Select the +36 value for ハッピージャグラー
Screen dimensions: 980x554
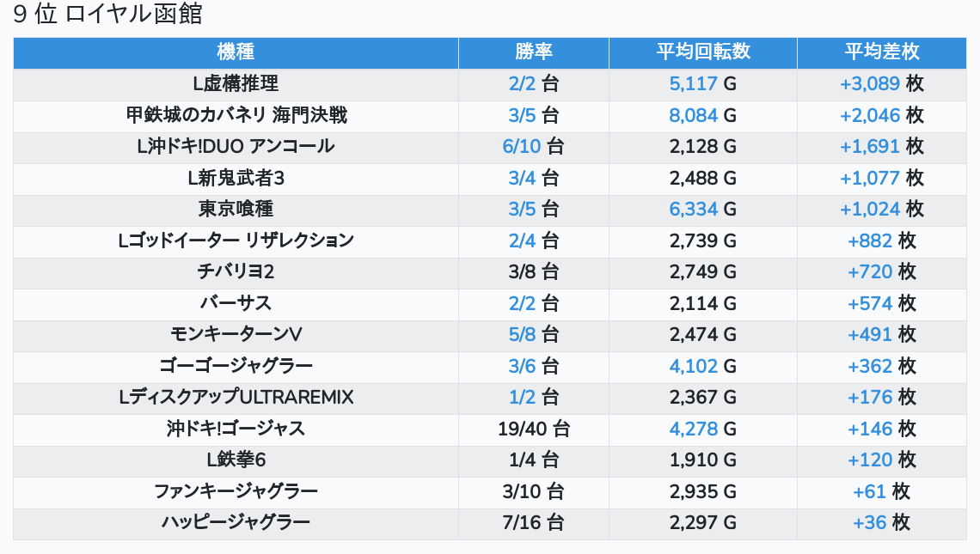pyautogui.click(x=870, y=523)
